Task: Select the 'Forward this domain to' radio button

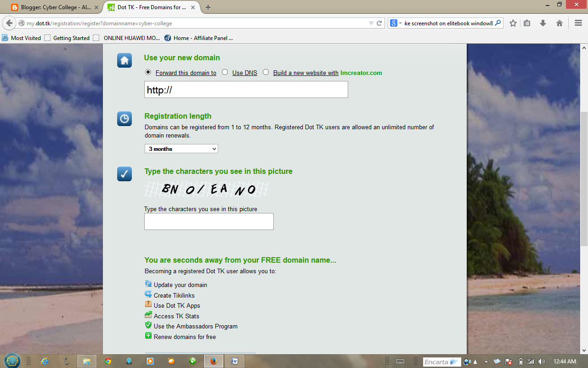Action: (x=148, y=72)
